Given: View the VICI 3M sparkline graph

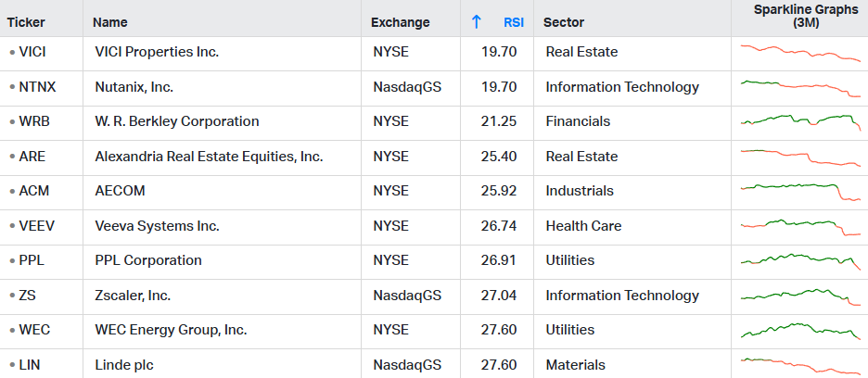Looking at the screenshot, I should coord(800,52).
